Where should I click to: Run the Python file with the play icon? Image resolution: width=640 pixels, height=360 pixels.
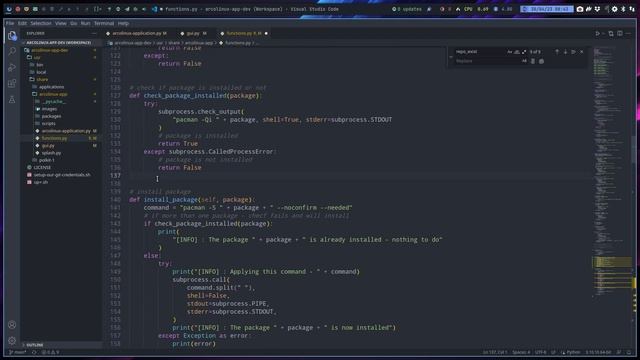click(598, 33)
